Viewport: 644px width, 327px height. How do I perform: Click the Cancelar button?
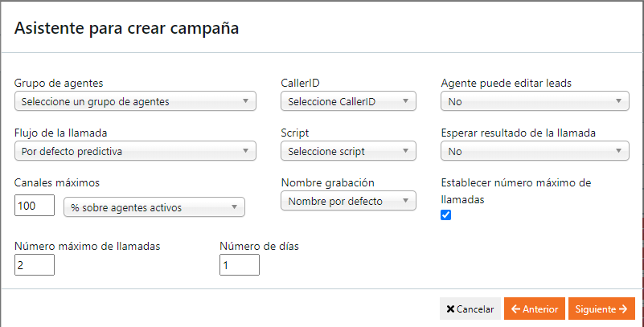click(470, 309)
